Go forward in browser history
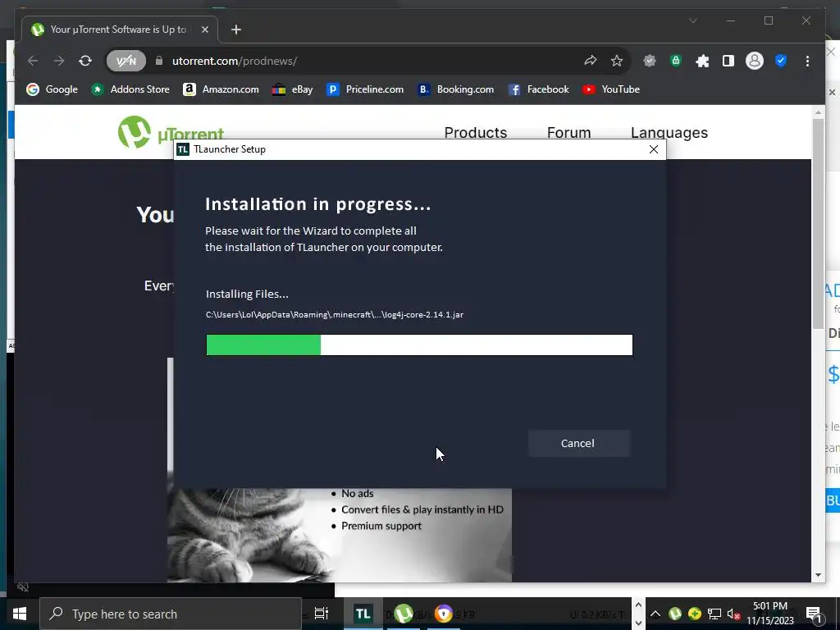 tap(59, 61)
